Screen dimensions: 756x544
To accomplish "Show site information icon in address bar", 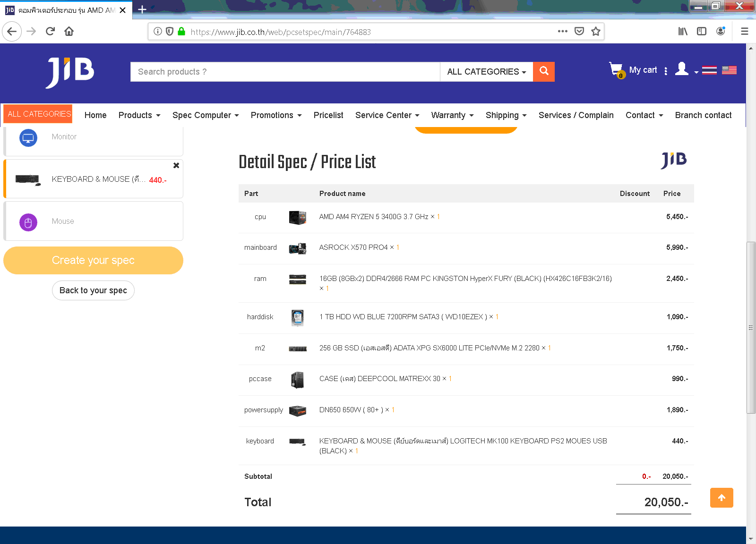I will (x=158, y=32).
